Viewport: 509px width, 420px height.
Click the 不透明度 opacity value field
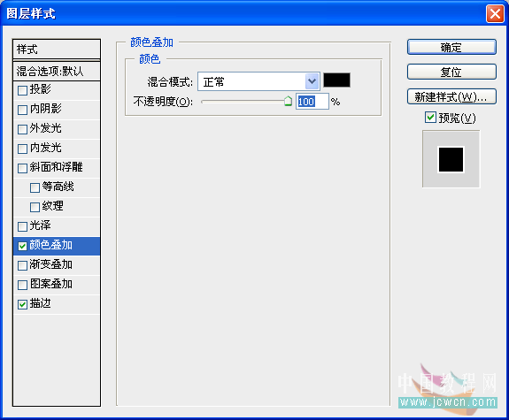click(312, 102)
